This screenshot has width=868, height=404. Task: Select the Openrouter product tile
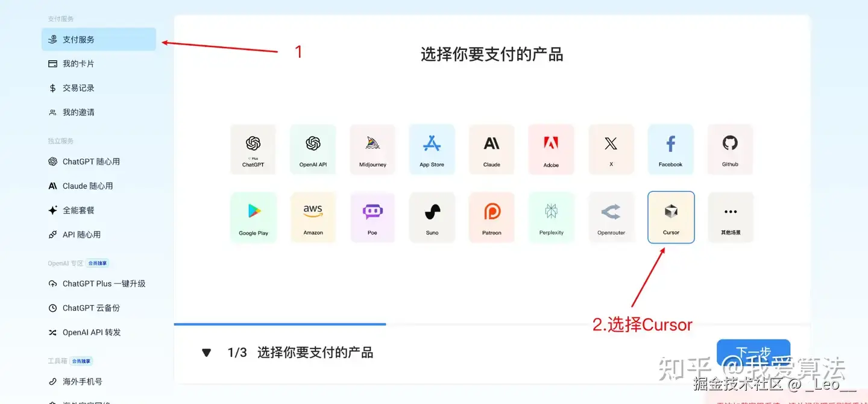pos(611,218)
